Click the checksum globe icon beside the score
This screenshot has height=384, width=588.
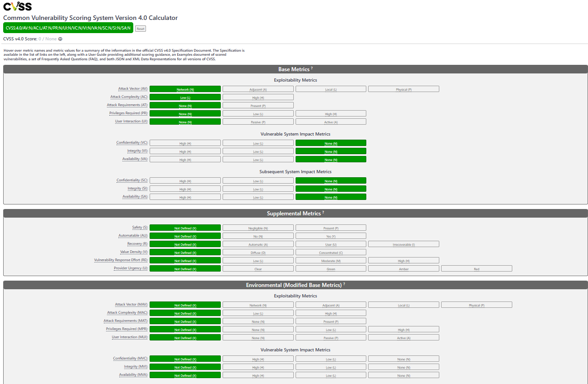(x=59, y=39)
